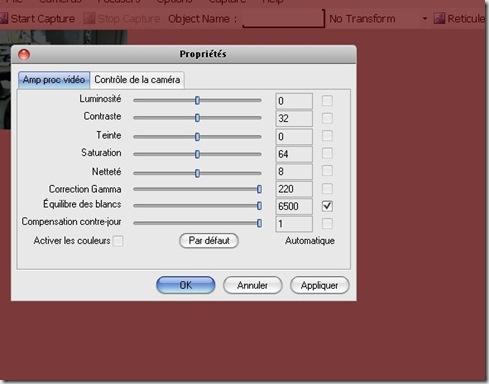This screenshot has width=489, height=384.
Task: Switch to the Contrôle de la caméra tab
Action: point(137,80)
